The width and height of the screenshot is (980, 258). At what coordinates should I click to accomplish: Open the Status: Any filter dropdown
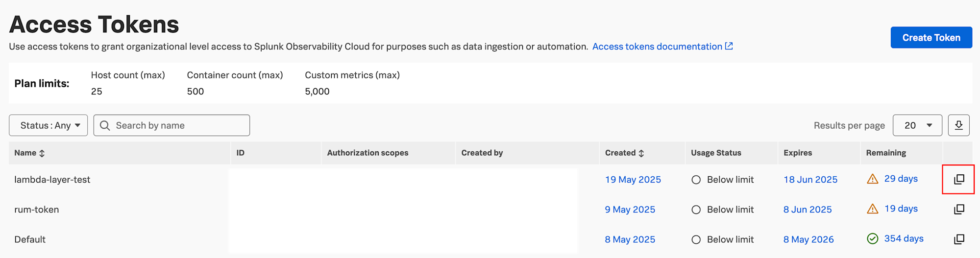[49, 125]
